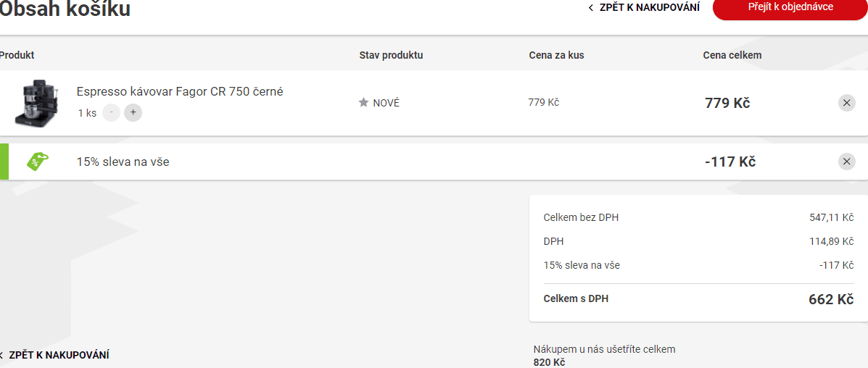Click the Cena celkem column header
This screenshot has width=868, height=368.
pyautogui.click(x=732, y=55)
